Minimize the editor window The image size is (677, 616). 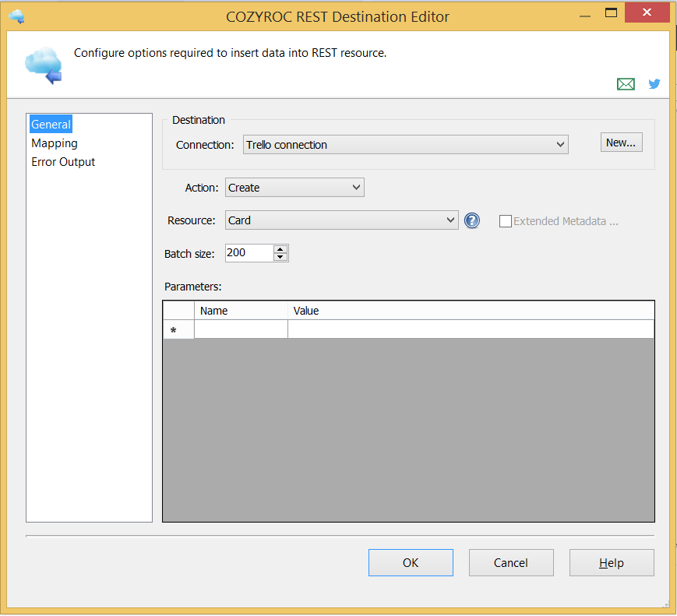pyautogui.click(x=585, y=15)
